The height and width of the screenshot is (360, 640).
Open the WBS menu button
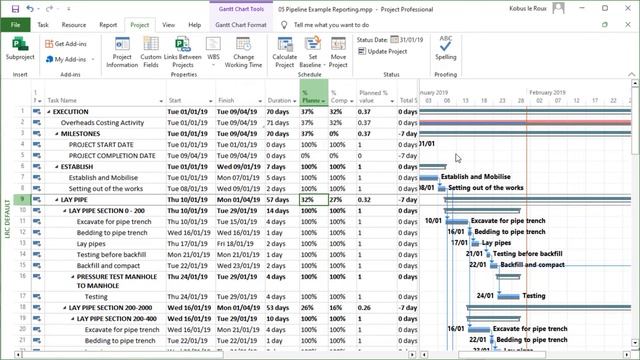coord(213,51)
